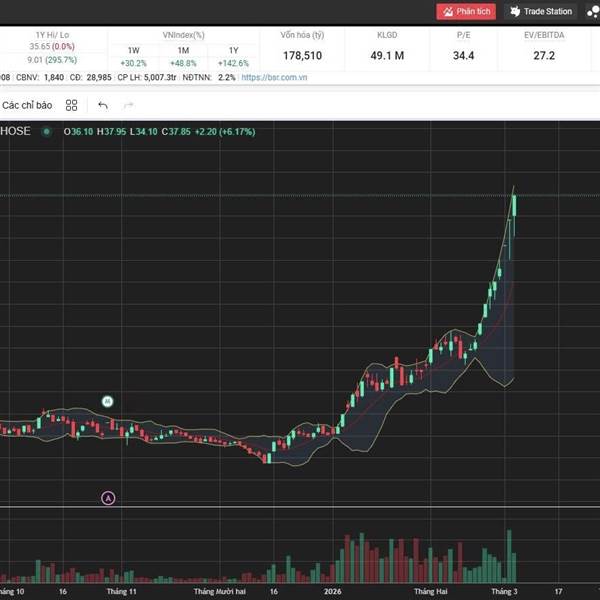Undo the last chart action

click(x=103, y=105)
